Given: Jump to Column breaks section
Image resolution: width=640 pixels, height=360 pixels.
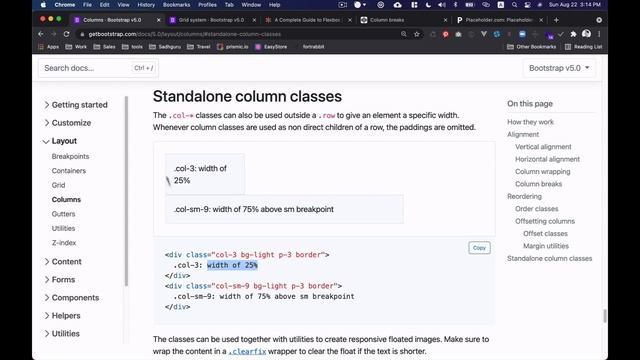Looking at the screenshot, I should pos(538,184).
